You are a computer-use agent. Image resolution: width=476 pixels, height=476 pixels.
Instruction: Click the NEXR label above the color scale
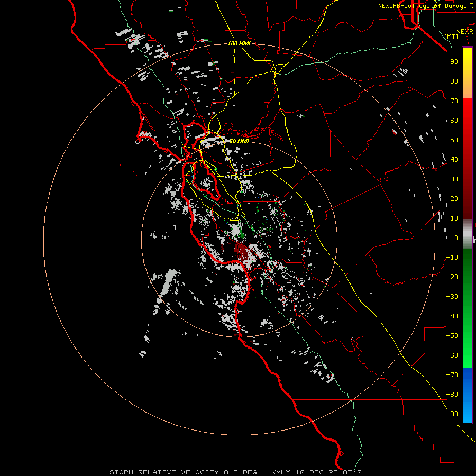click(465, 31)
